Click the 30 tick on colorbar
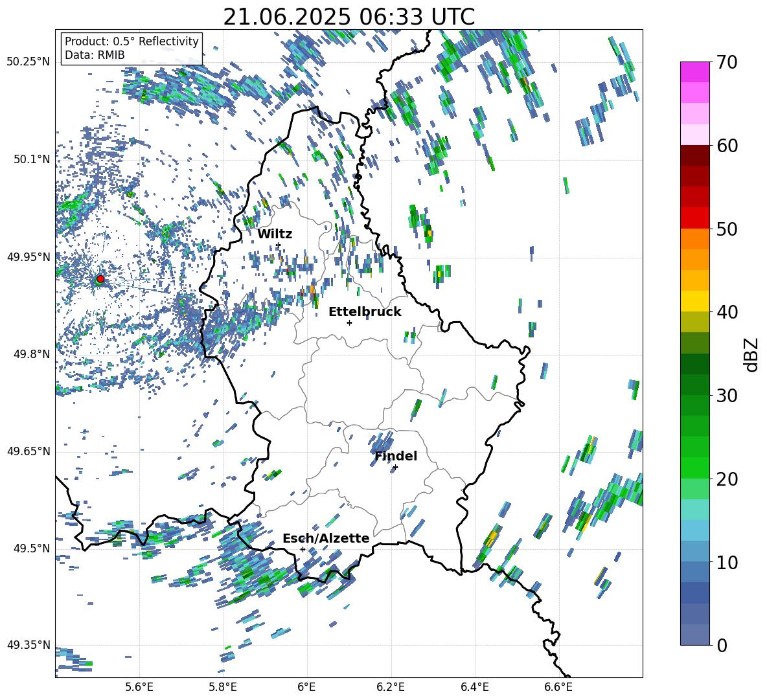 pyautogui.click(x=726, y=396)
